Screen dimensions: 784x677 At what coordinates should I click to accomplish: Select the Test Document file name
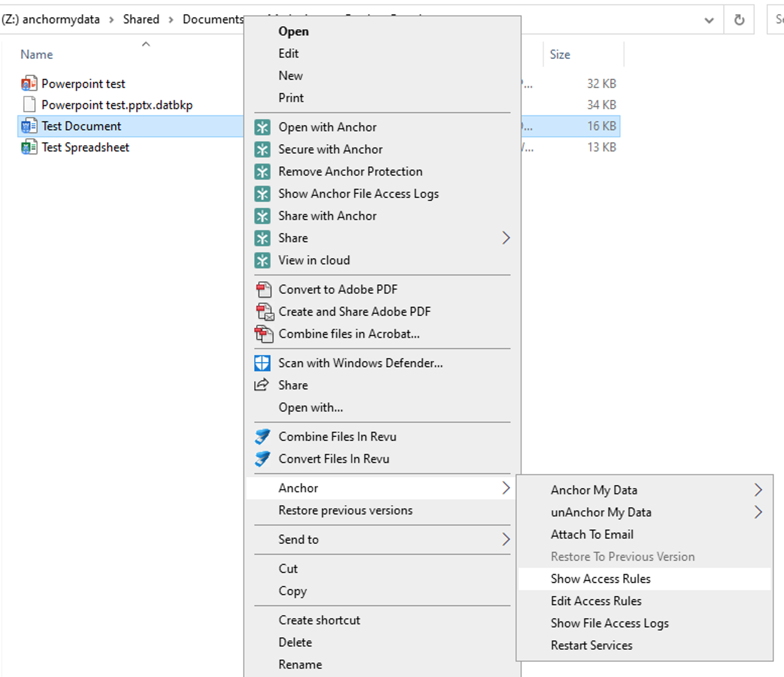81,126
